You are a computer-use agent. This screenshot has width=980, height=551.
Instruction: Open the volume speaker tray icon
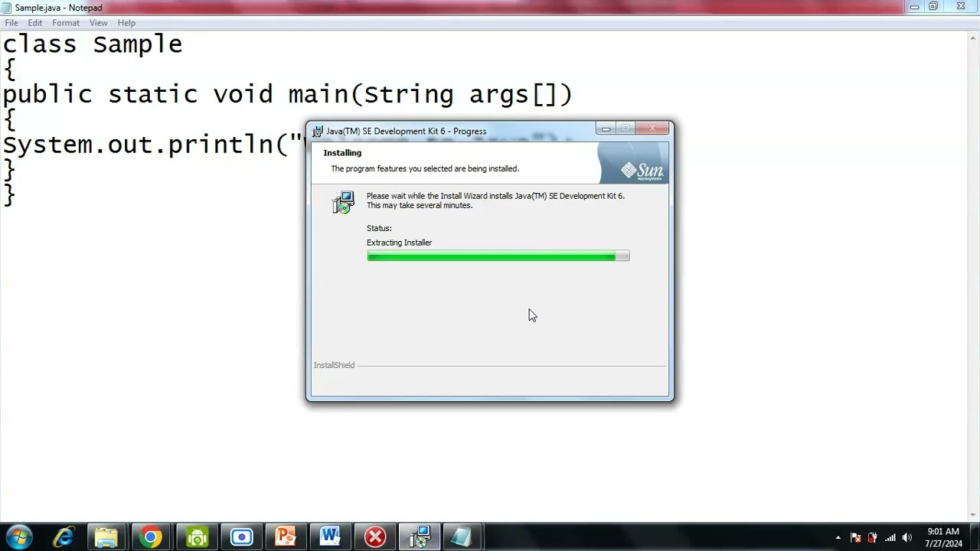(x=907, y=538)
